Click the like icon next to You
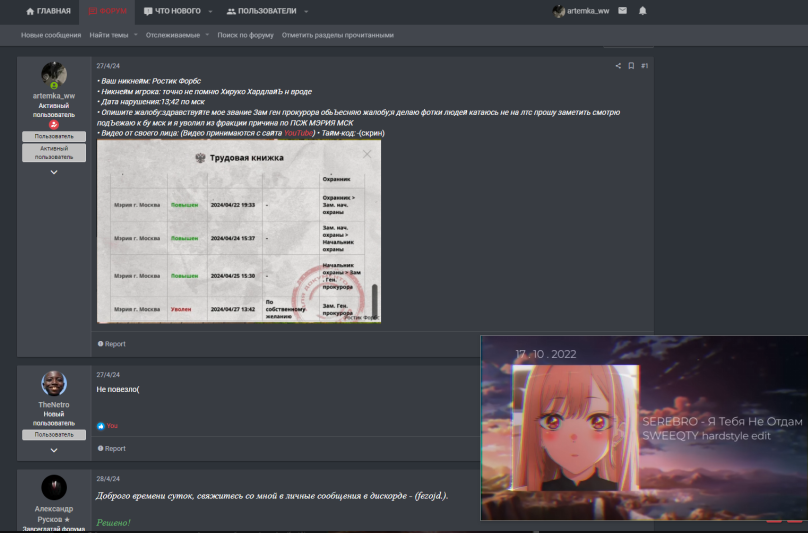 click(x=100, y=426)
